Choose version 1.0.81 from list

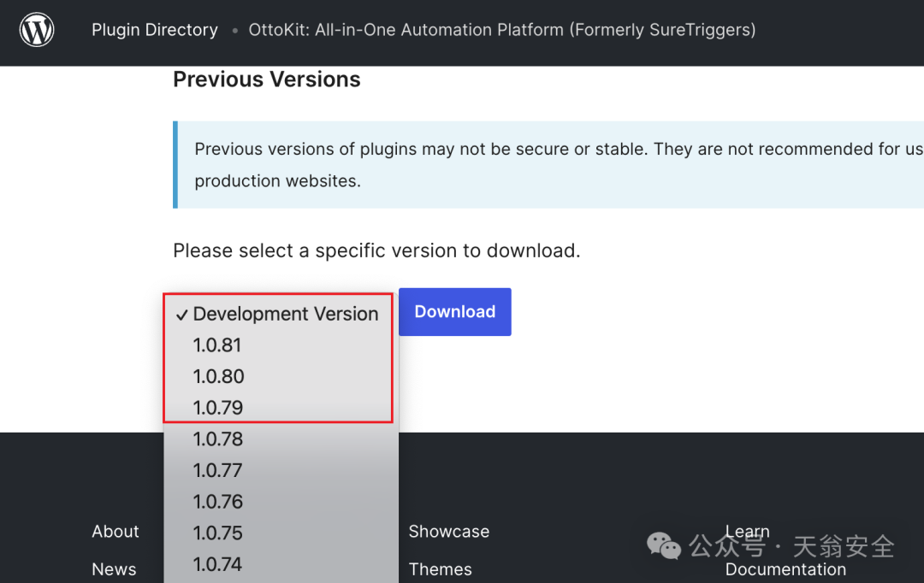coord(281,345)
